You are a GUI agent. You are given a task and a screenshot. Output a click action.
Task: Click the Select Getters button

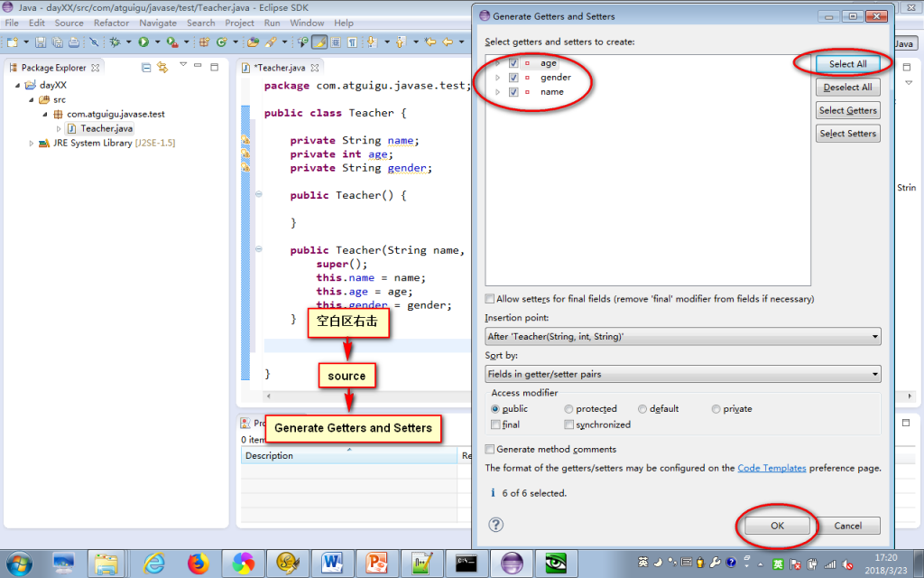pos(847,110)
